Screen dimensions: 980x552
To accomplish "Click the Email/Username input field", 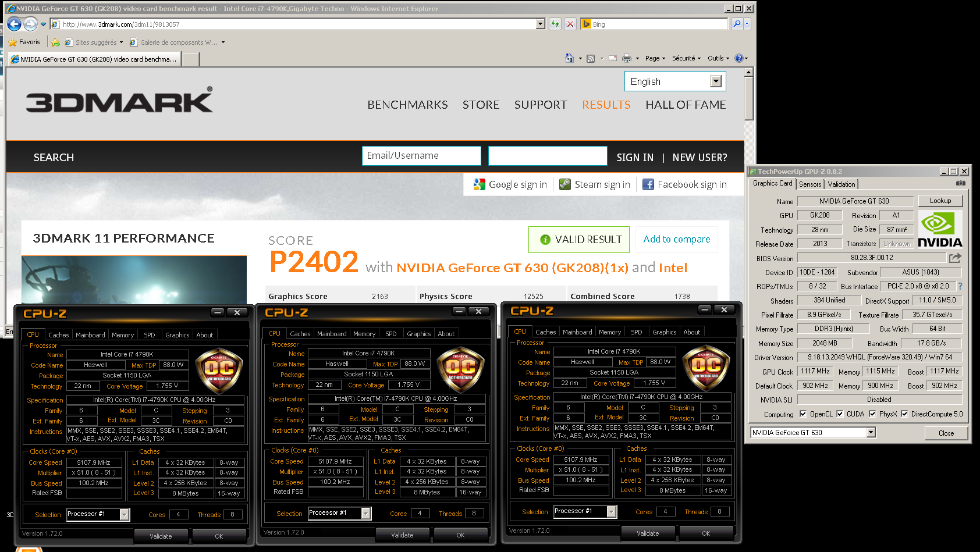I will point(421,156).
